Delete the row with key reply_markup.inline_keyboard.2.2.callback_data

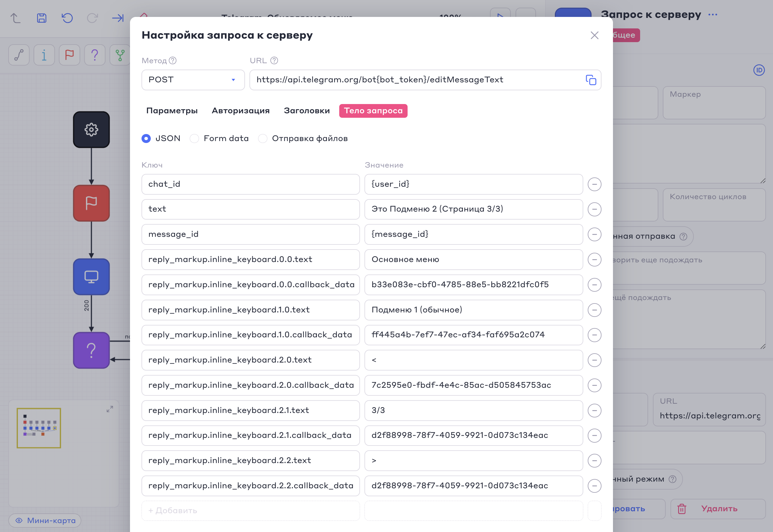pyautogui.click(x=594, y=486)
